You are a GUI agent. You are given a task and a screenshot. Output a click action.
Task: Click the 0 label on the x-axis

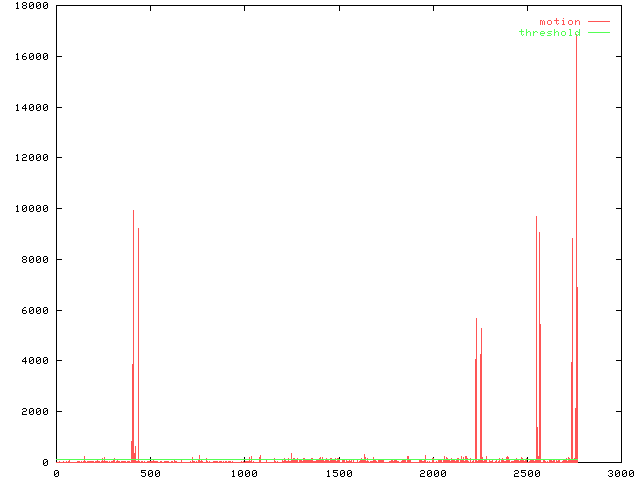[56, 474]
